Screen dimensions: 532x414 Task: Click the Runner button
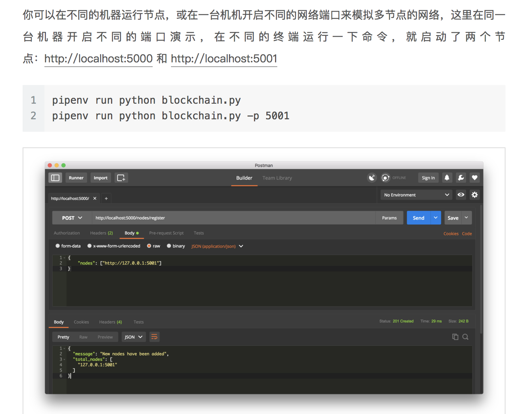76,178
